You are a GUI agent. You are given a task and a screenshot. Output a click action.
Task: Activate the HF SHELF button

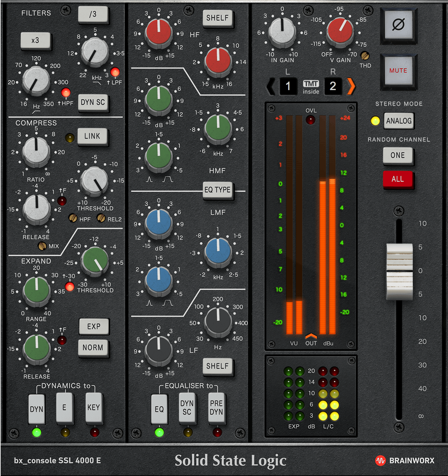[x=218, y=18]
